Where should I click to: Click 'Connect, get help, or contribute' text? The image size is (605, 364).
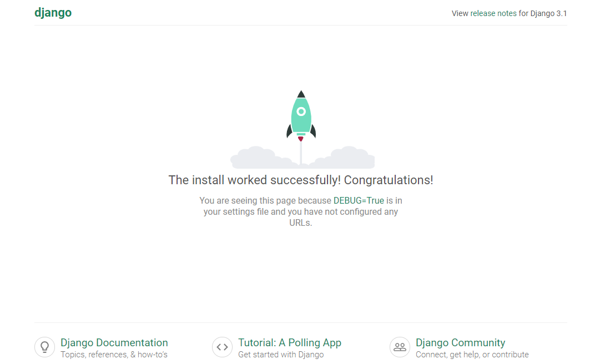pyautogui.click(x=472, y=355)
